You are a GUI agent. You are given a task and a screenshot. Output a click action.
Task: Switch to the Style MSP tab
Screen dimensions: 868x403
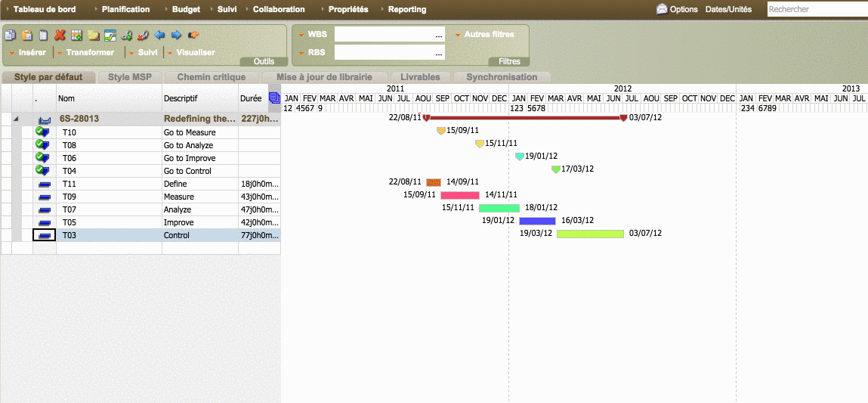coord(129,77)
